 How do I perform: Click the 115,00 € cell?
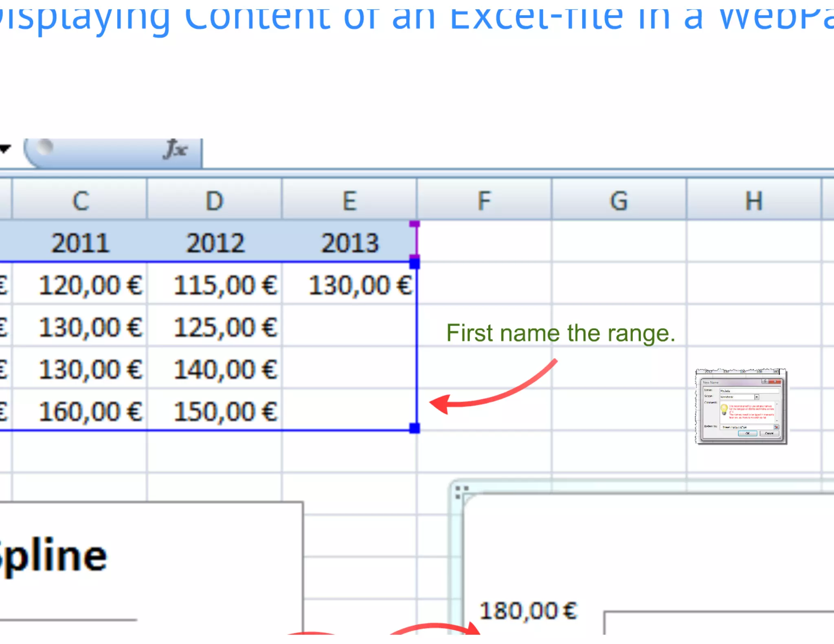pyautogui.click(x=215, y=285)
